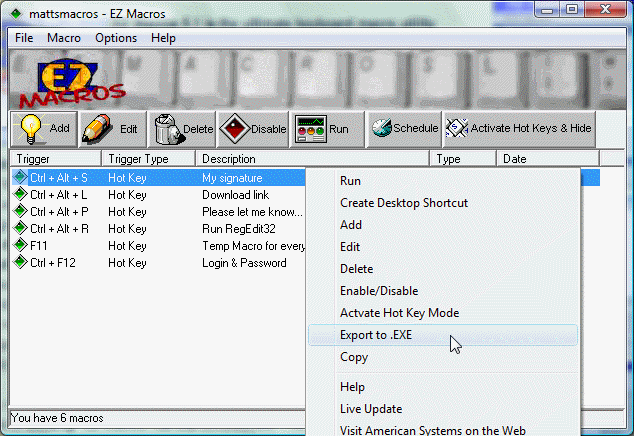This screenshot has width=634, height=436.
Task: Minimize the EZ Macros window
Action: 547,10
